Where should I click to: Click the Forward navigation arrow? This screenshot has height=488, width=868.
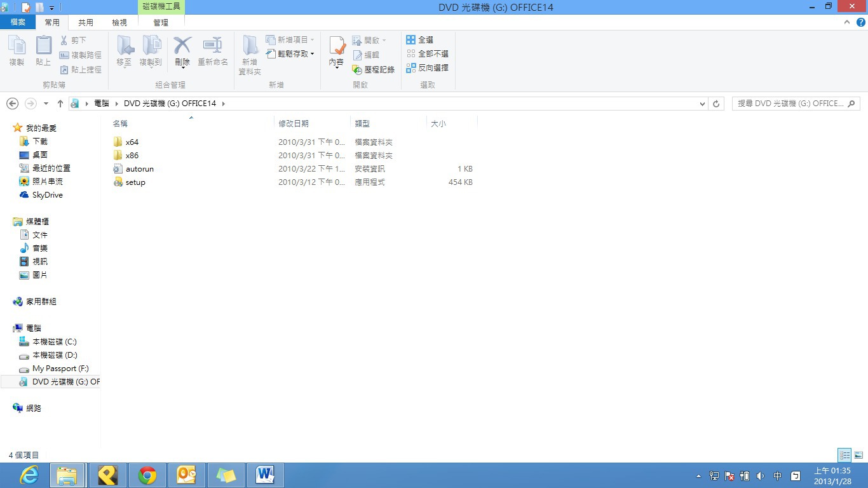pos(30,104)
